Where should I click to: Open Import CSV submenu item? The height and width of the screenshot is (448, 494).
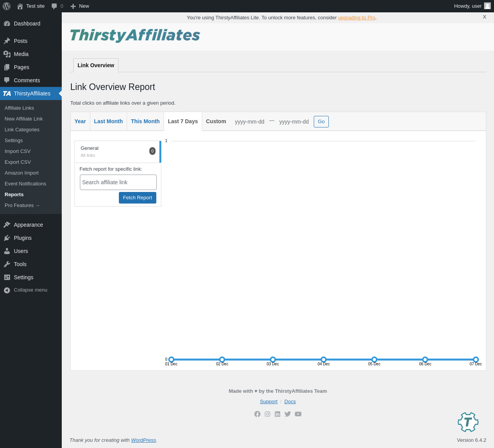click(x=17, y=151)
